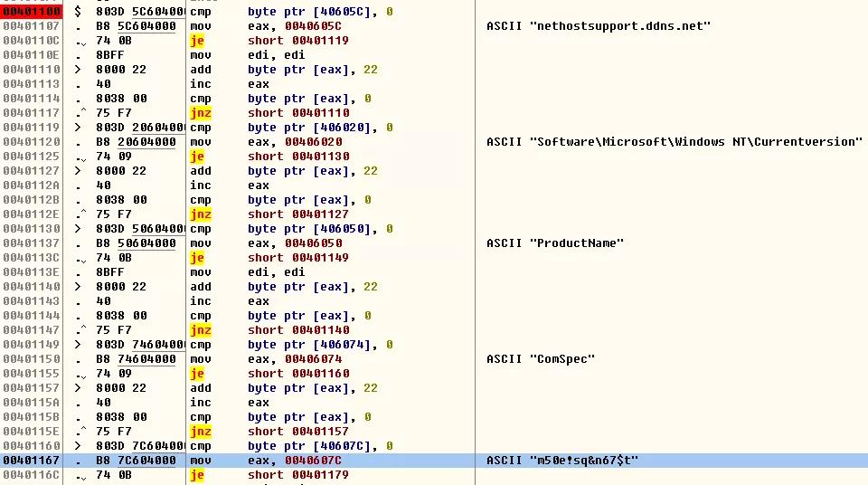This screenshot has width=868, height=485.
Task: Select address 00401144 row
Action: tap(32, 316)
